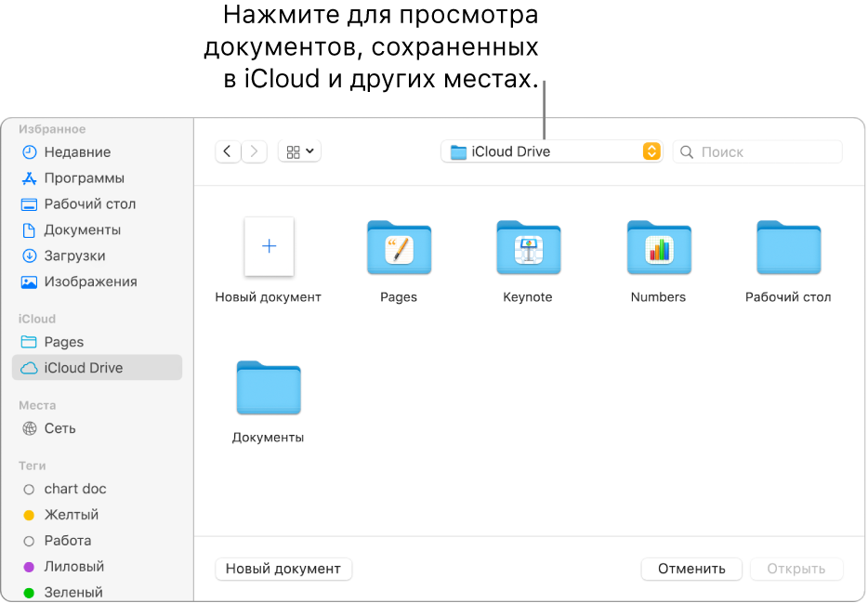
Task: Open the Numbers folder
Action: point(658,249)
